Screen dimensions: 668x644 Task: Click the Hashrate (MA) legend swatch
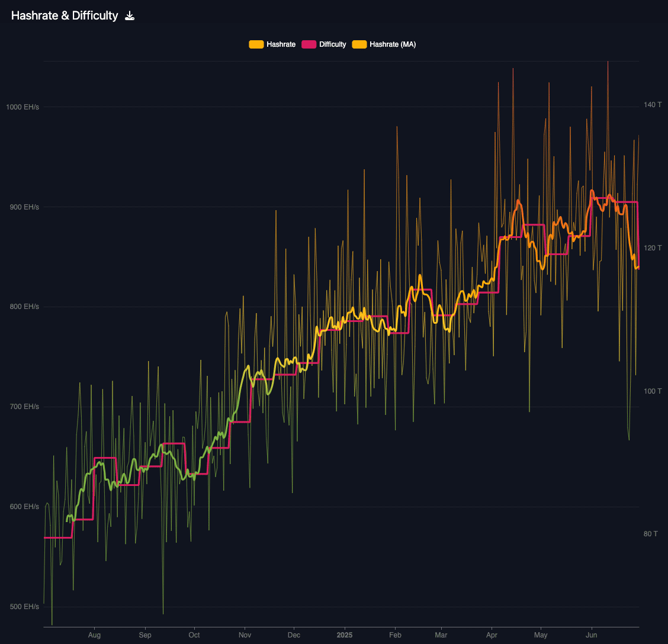point(359,44)
